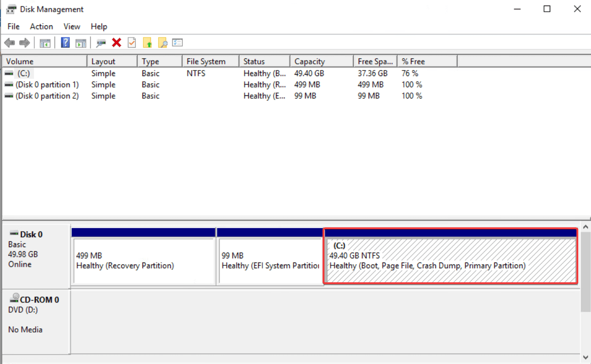Sort volumes by the Capacity column

pyautogui.click(x=321, y=61)
